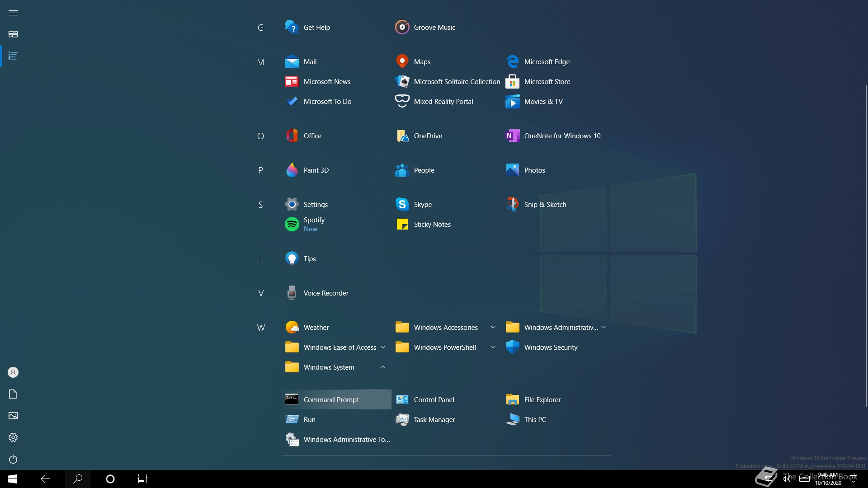
Task: Jump to letter G section header
Action: coord(261,28)
